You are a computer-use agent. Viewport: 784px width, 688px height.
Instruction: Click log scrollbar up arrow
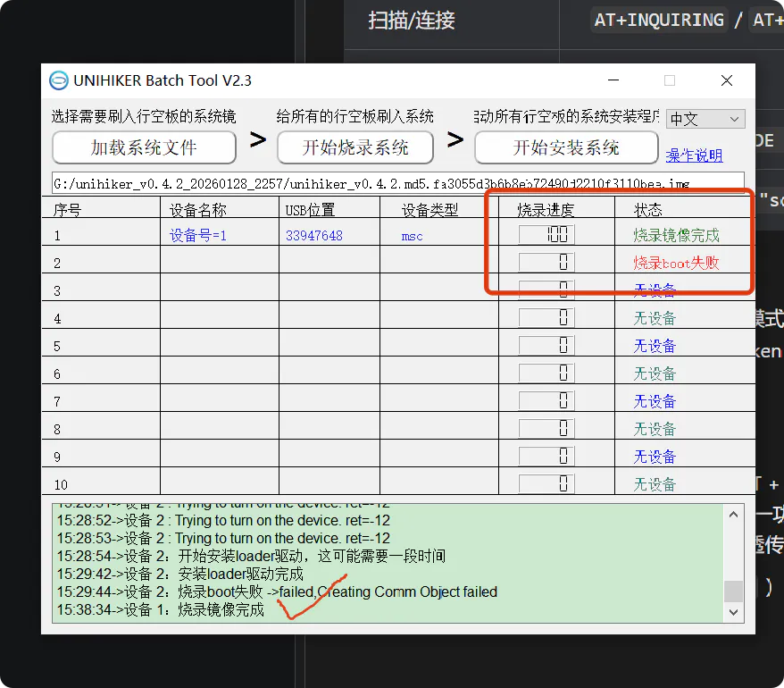click(x=733, y=515)
